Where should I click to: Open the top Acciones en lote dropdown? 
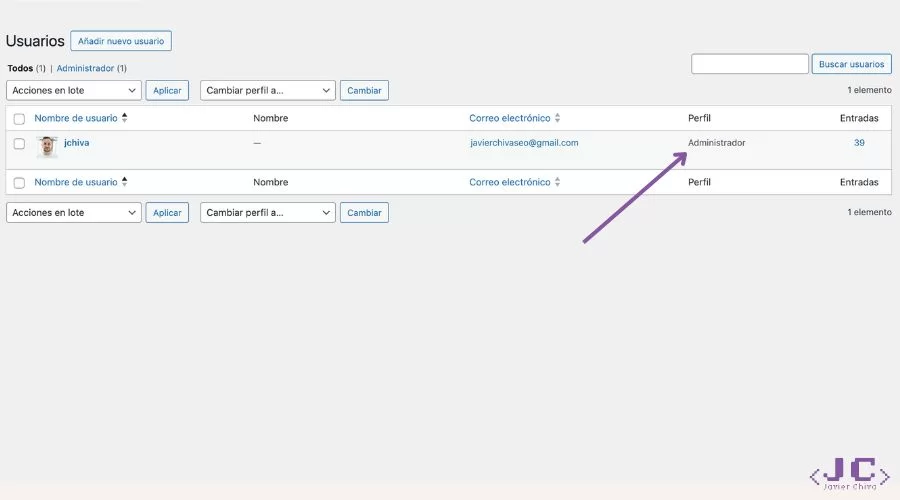point(74,90)
